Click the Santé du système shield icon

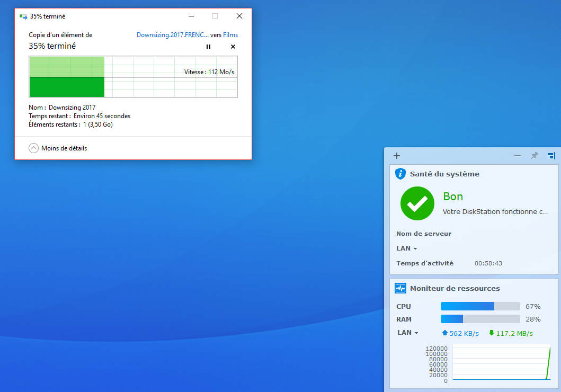(x=400, y=174)
